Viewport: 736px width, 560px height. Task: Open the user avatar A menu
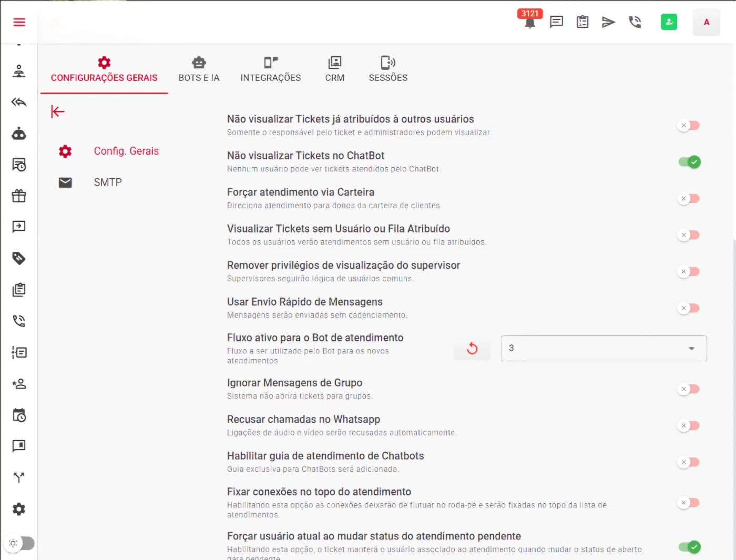[x=706, y=22]
